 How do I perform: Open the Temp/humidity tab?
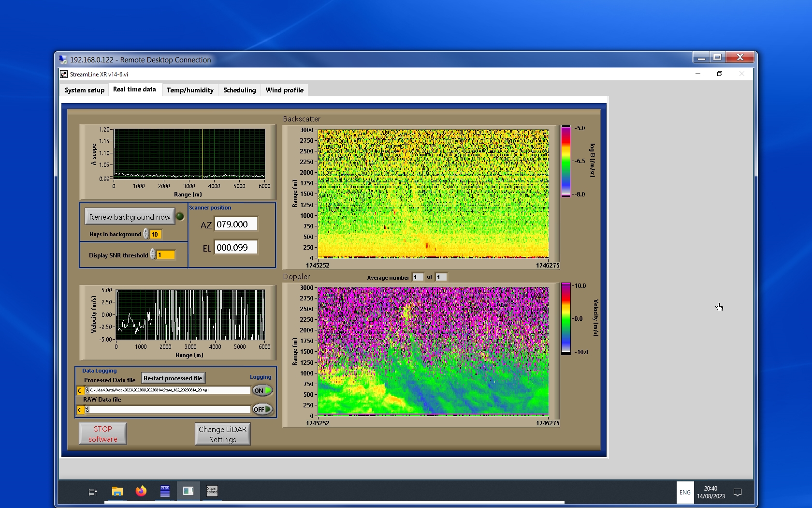pos(190,90)
